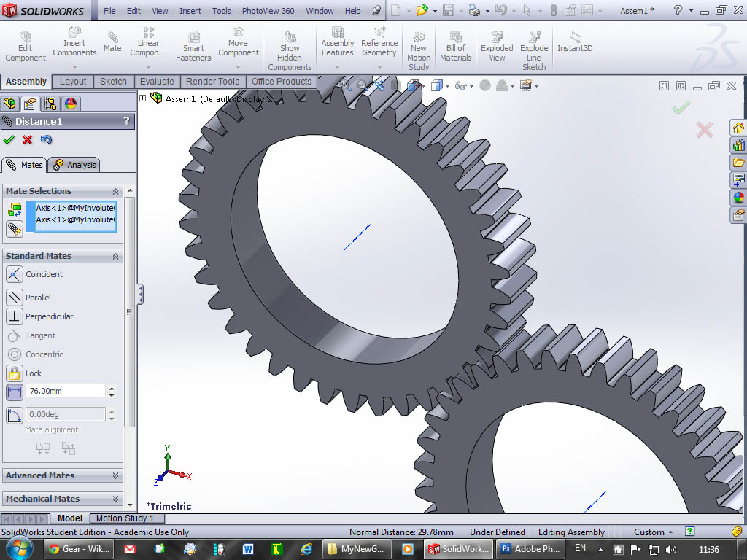The height and width of the screenshot is (560, 747).
Task: Switch to Adobe Photoshop in taskbar
Action: (x=531, y=548)
